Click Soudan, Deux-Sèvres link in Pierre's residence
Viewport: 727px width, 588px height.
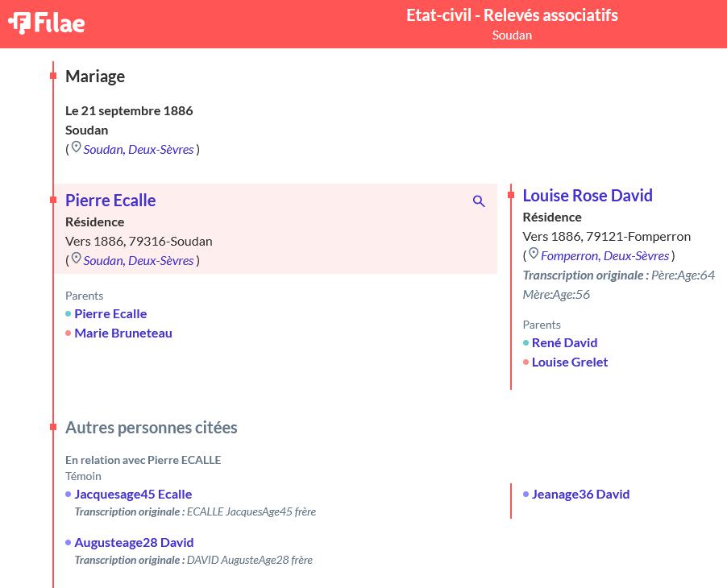pyautogui.click(x=138, y=261)
